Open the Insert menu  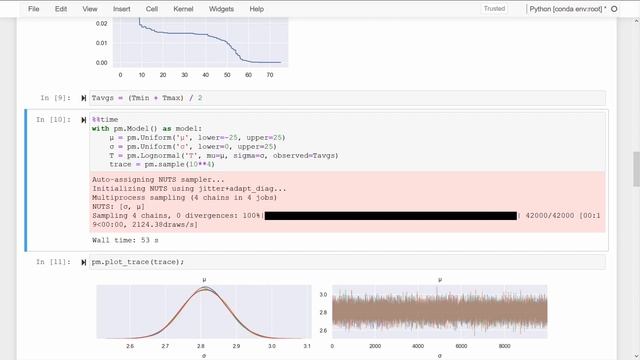pos(122,9)
